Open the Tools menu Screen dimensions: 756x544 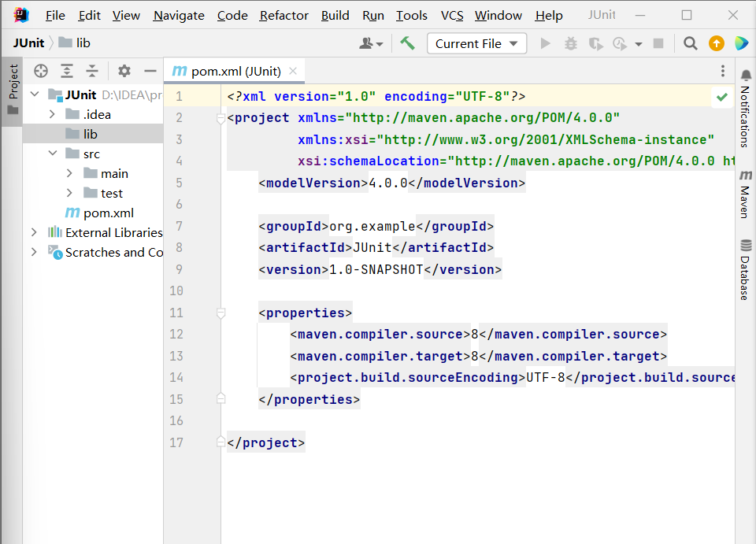412,16
